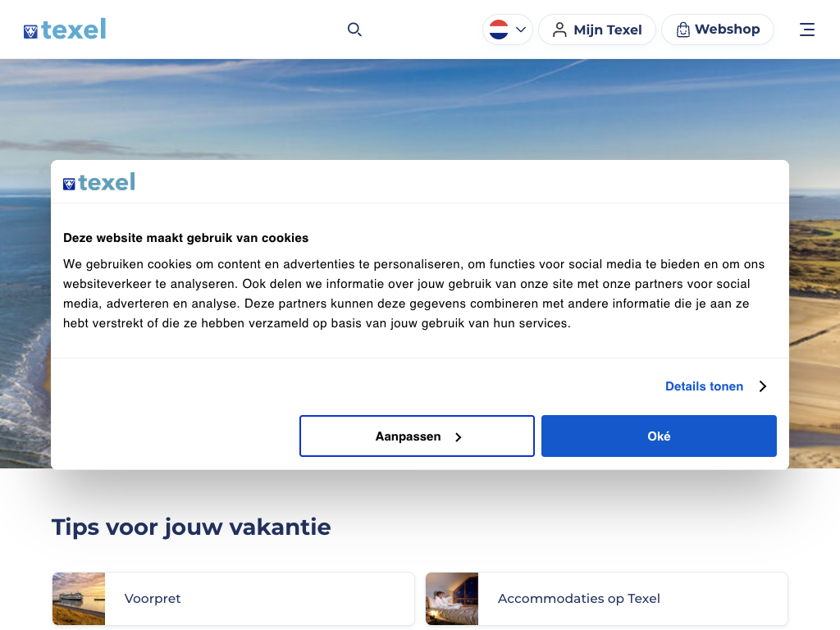This screenshot has height=630, width=840.
Task: Click the Tips voor jouw vakantie heading
Action: tap(191, 527)
